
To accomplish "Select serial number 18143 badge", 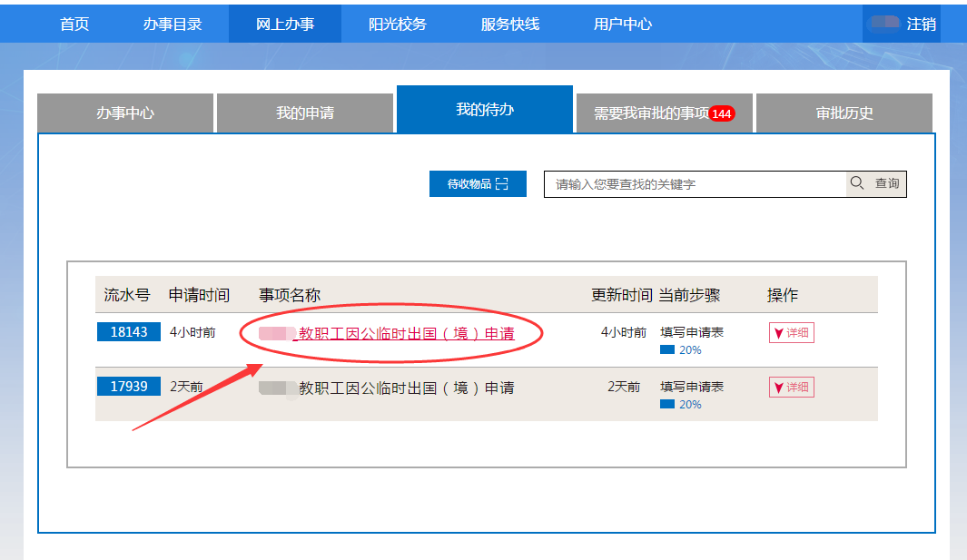I will click(x=129, y=332).
